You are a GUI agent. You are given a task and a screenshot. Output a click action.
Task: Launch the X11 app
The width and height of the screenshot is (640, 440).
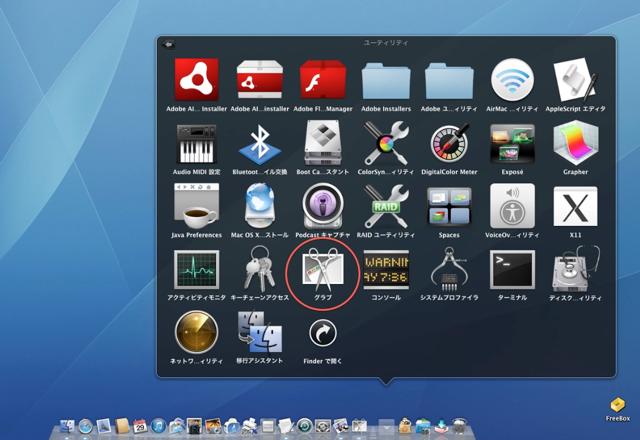[x=575, y=207]
